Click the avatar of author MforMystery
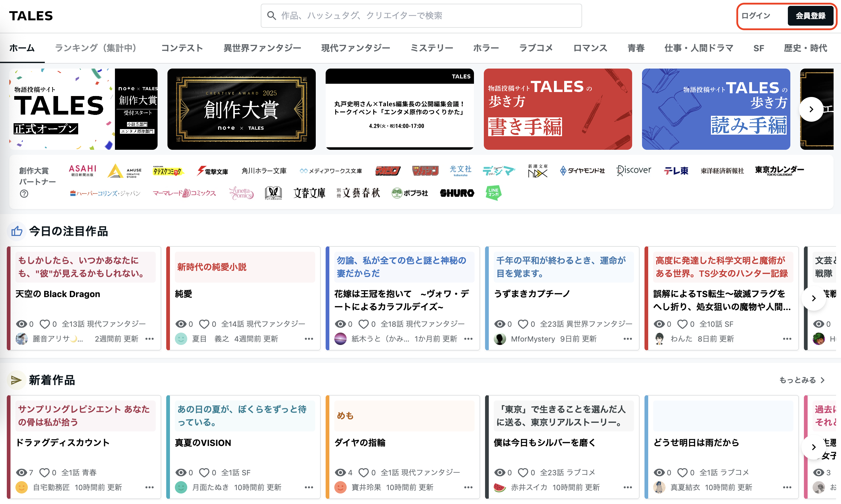The width and height of the screenshot is (841, 504). coord(500,339)
